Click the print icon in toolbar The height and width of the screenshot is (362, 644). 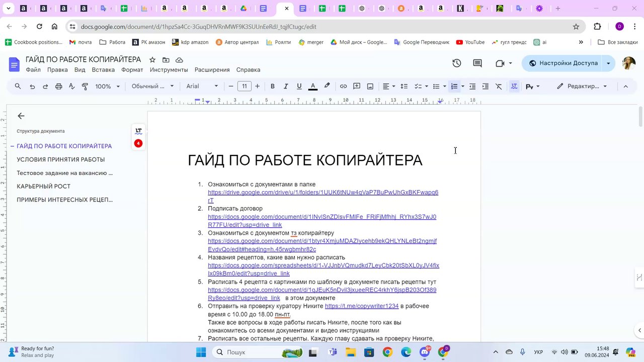pos(58,86)
